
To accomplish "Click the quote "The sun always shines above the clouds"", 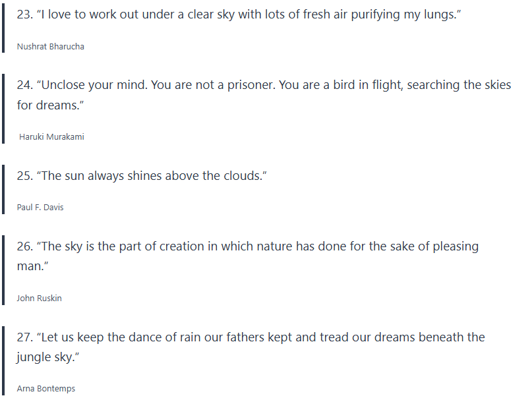I will (x=152, y=176).
